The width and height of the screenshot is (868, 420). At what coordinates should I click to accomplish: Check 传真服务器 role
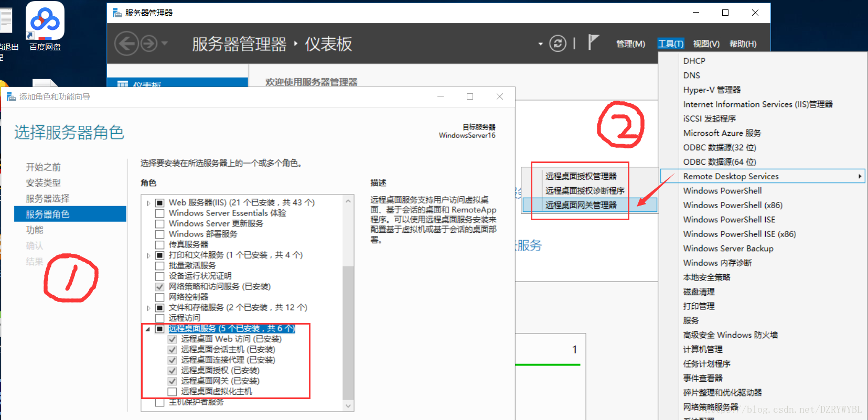[x=160, y=244]
